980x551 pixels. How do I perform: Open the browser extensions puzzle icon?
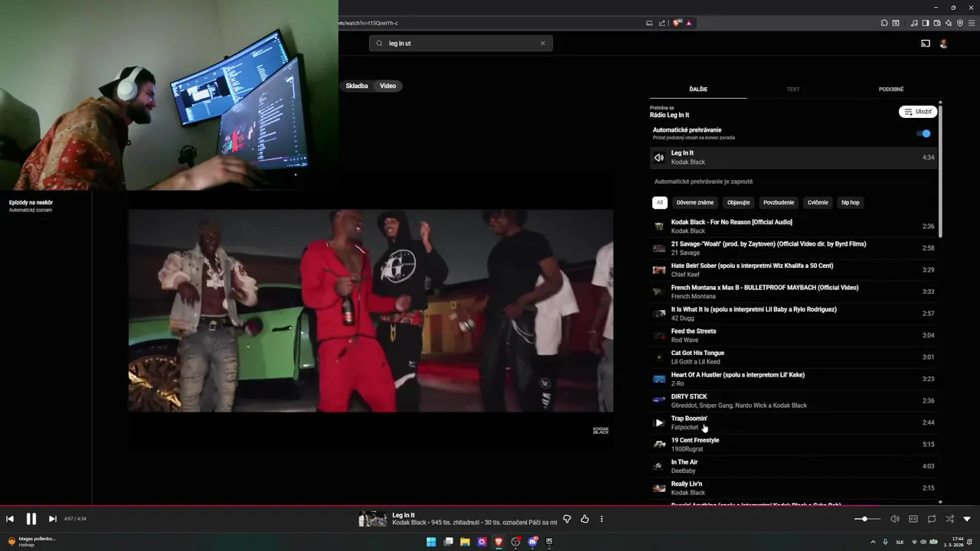[884, 23]
